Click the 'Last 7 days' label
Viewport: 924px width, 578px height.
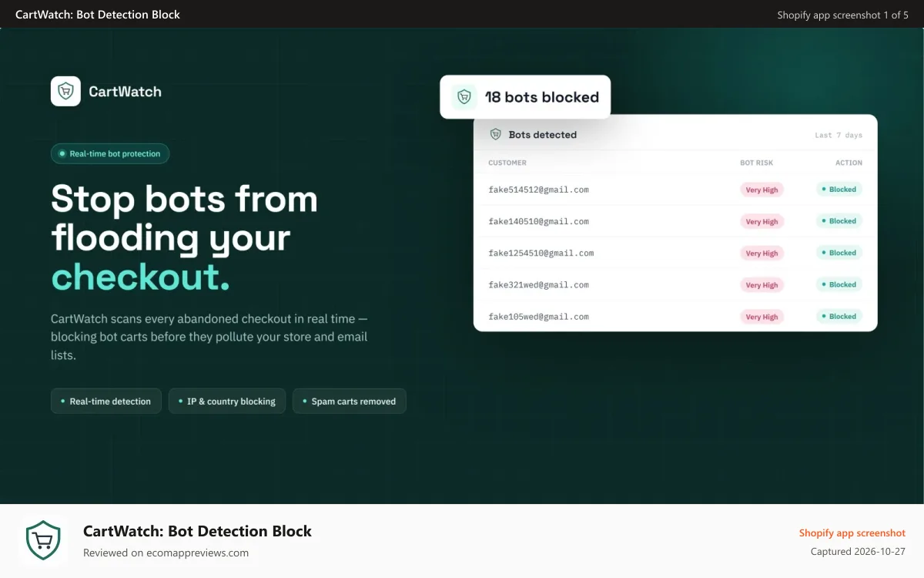(x=839, y=135)
